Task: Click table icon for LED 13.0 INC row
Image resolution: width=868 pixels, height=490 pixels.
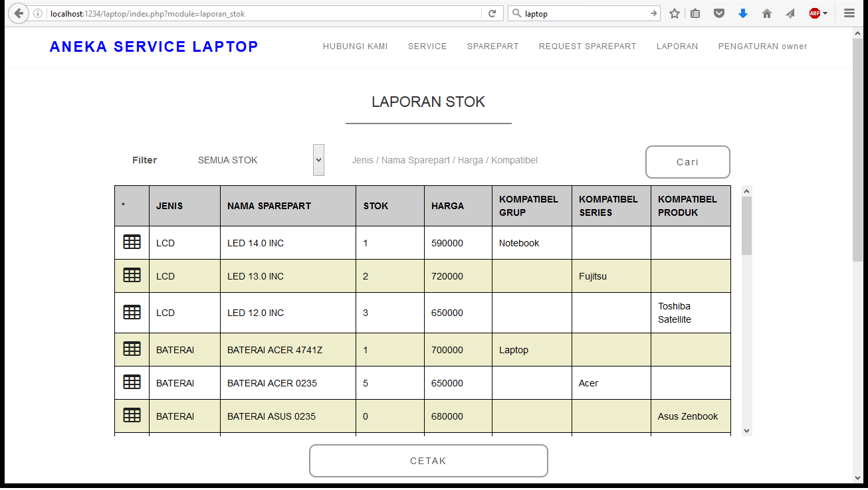Action: pos(132,275)
